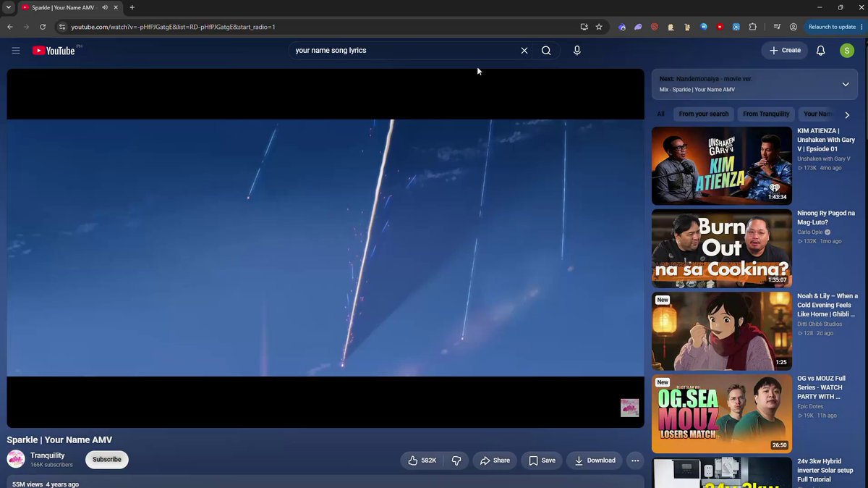Viewport: 868px width, 488px height.
Task: Share the Sparkle video
Action: (x=495, y=460)
